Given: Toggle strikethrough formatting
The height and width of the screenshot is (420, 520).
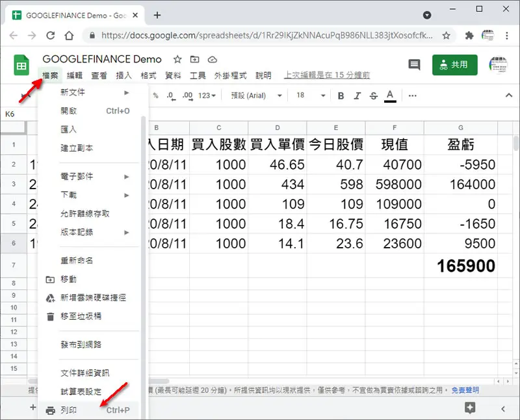Looking at the screenshot, I should (x=373, y=96).
